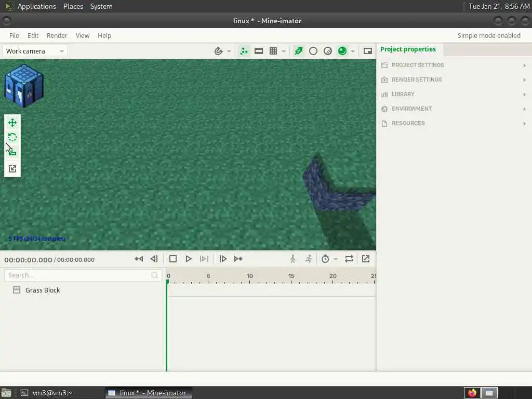Open the stopwatch dropdown arrow
This screenshot has width=532, height=399.
click(336, 259)
